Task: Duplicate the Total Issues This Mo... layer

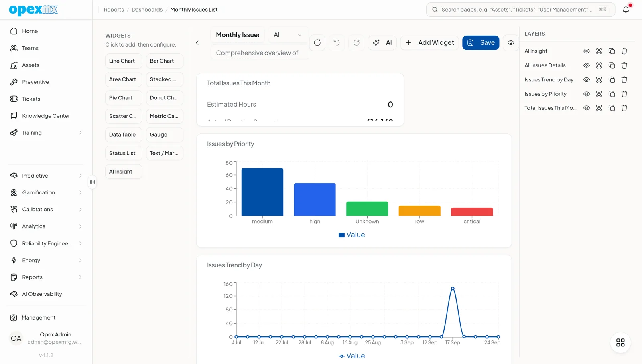Action: pyautogui.click(x=612, y=108)
